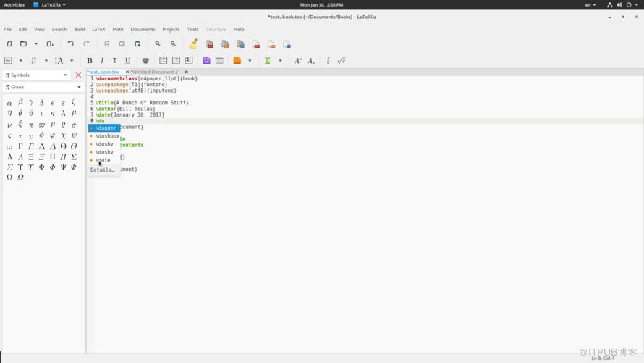Choose \dagger completion suggestion
Image resolution: width=644 pixels, height=363 pixels.
tap(104, 128)
